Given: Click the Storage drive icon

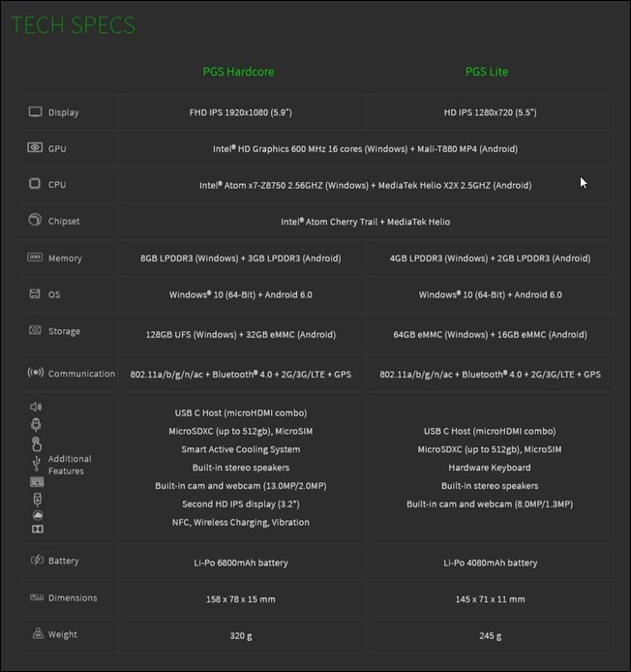Looking at the screenshot, I should [35, 330].
